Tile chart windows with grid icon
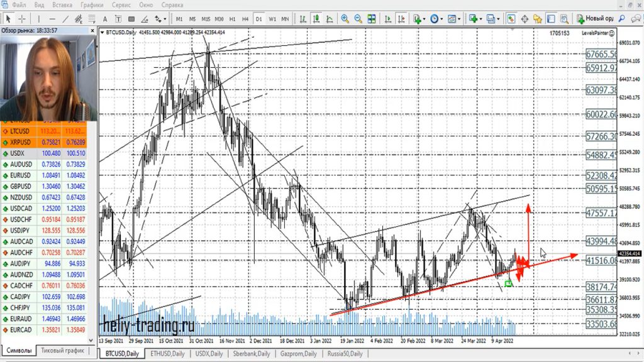The image size is (644, 362). 372,19
